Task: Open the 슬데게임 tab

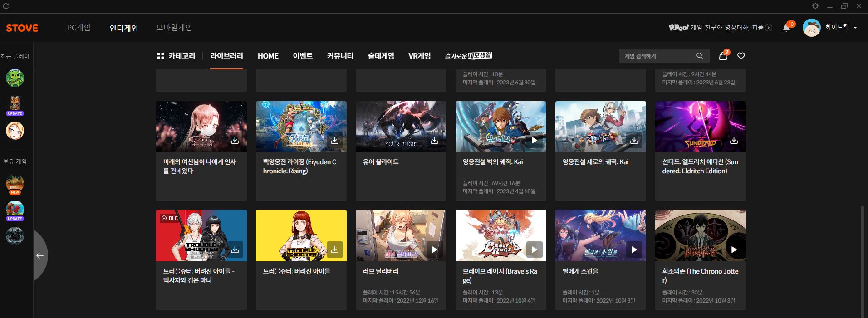Action: [x=381, y=56]
